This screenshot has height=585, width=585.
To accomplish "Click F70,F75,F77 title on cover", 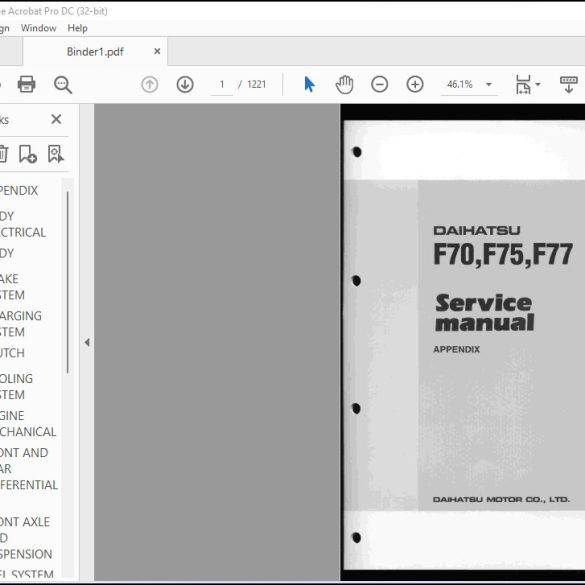I will tap(503, 255).
